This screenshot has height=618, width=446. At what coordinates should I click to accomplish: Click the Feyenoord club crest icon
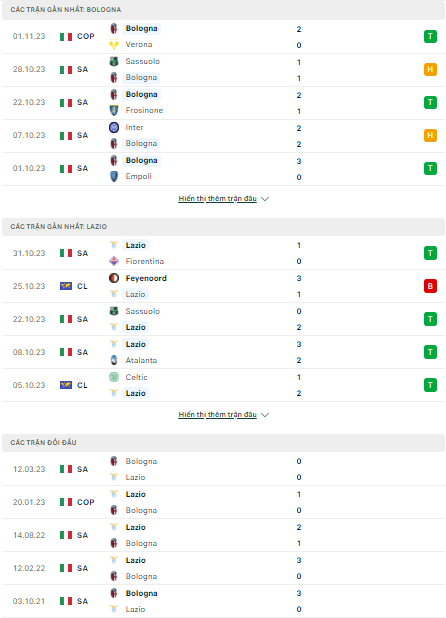pyautogui.click(x=114, y=278)
